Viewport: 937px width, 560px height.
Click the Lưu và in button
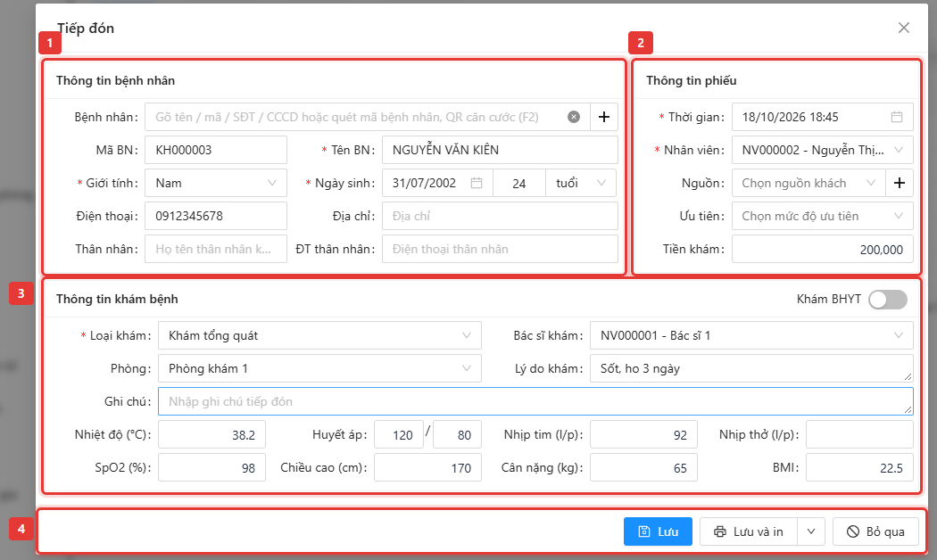click(x=749, y=531)
